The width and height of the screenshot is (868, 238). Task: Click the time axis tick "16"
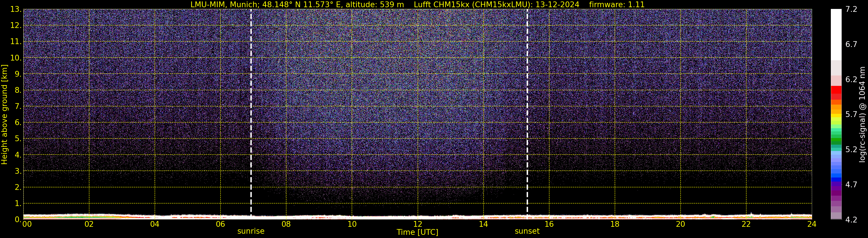pos(549,224)
